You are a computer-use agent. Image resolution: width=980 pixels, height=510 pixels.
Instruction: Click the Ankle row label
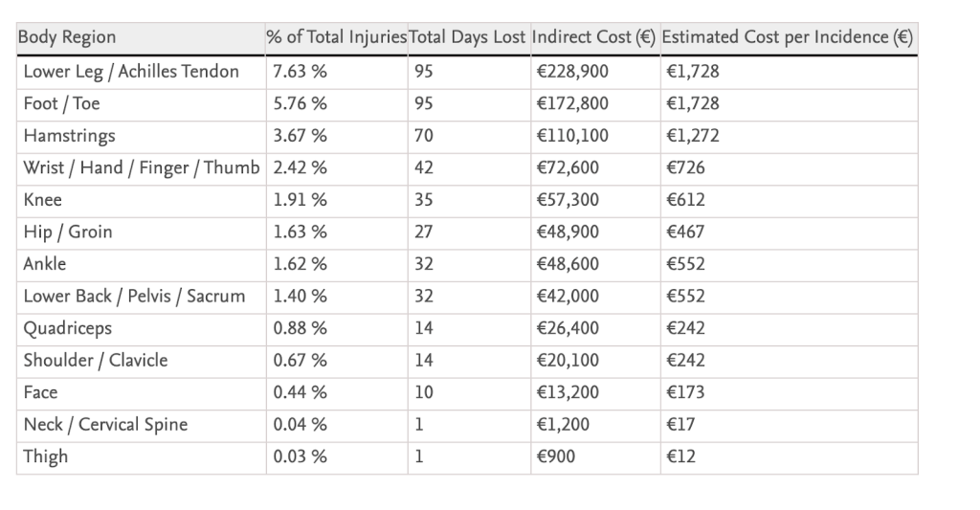point(45,264)
